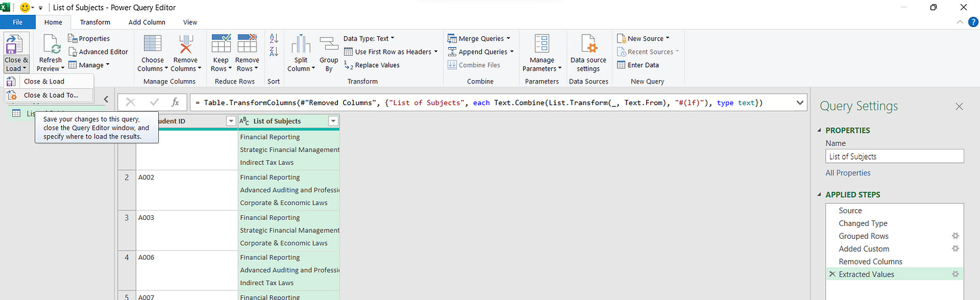This screenshot has width=980, height=300.
Task: Open Use First Row as Headers dropdown
Action: 390,52
